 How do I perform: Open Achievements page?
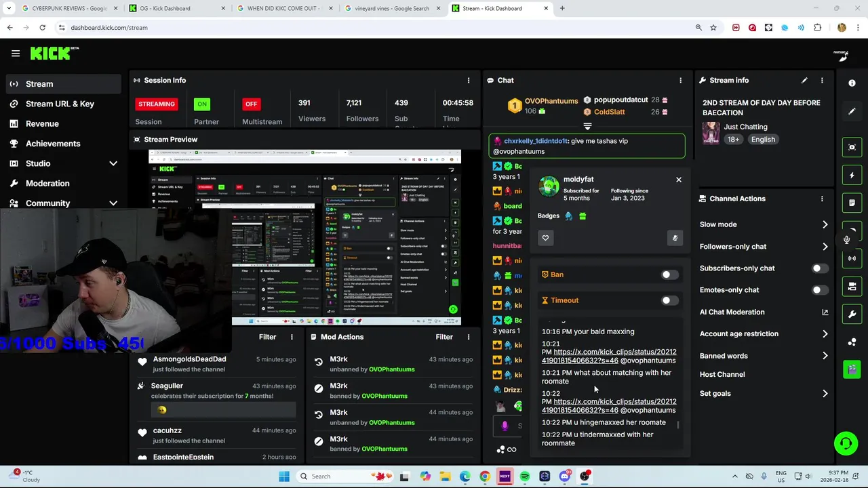coord(62,144)
